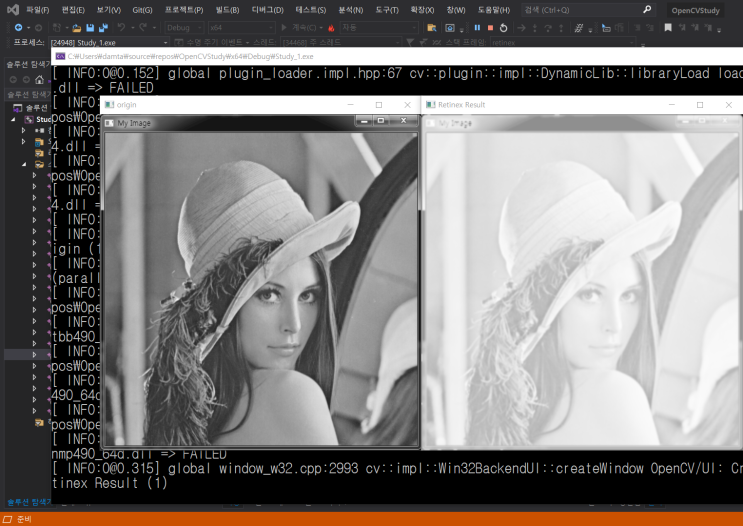743x526 pixels.
Task: Click the origin window app icon
Action: tap(109, 105)
